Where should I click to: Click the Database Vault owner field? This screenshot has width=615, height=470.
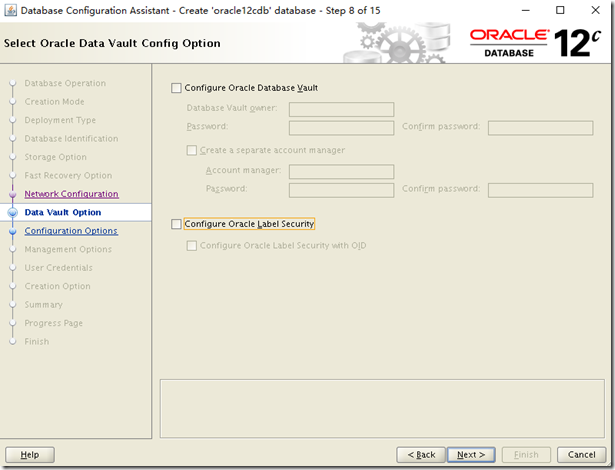coord(341,109)
